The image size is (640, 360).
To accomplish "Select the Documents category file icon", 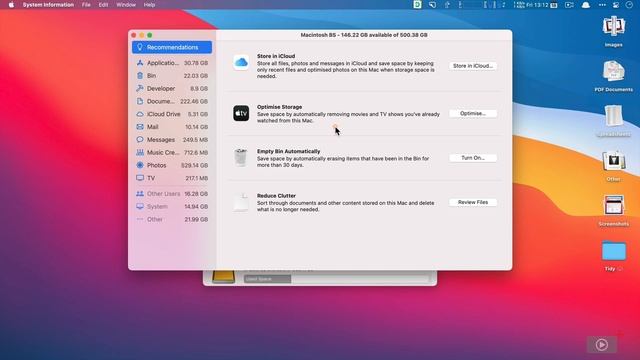I will point(140,101).
